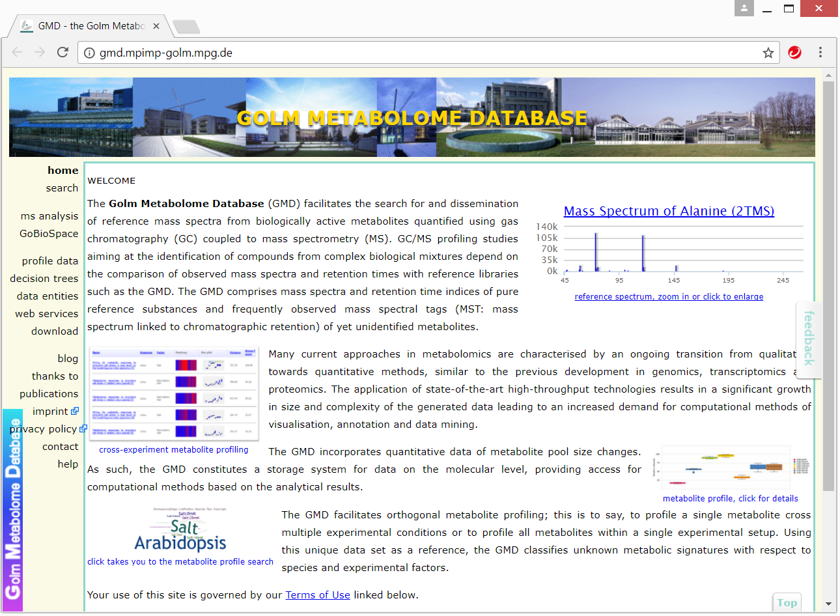Image resolution: width=840 pixels, height=616 pixels.
Task: Open web services in sidebar
Action: tap(47, 314)
